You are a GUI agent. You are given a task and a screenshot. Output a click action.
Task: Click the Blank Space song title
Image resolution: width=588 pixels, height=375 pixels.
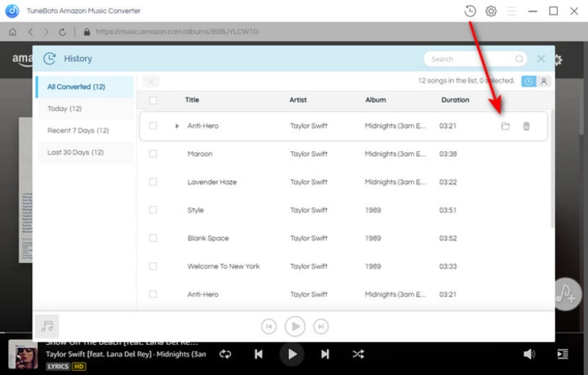coord(207,238)
